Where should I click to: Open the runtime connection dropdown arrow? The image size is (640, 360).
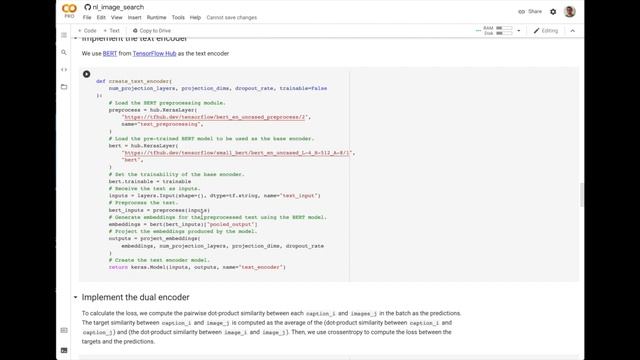[x=519, y=31]
